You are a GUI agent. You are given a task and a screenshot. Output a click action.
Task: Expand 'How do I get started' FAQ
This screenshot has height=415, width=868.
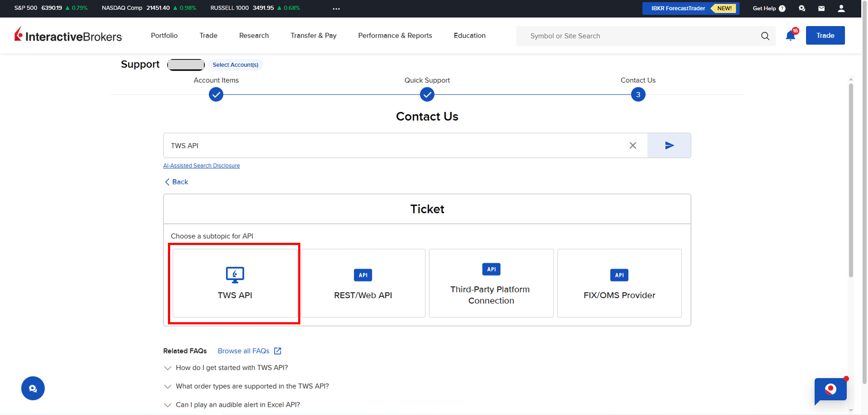click(x=231, y=368)
